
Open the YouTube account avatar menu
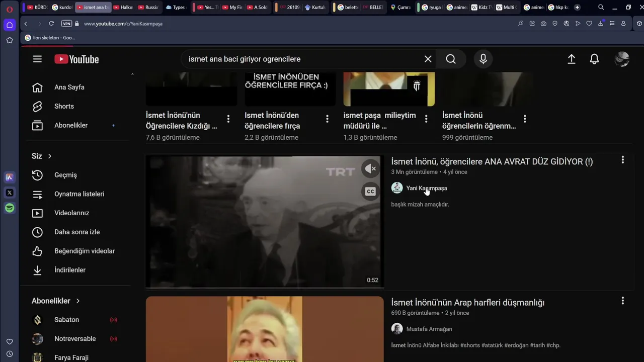[622, 59]
